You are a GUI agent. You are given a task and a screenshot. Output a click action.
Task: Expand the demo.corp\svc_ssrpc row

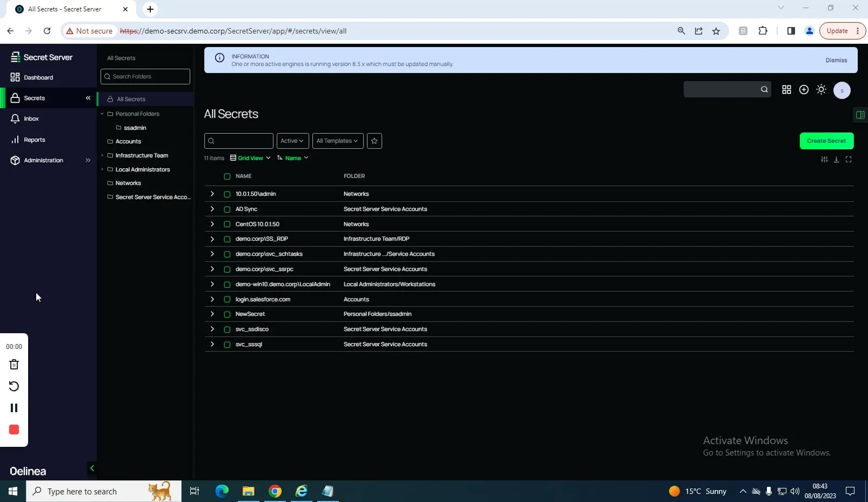212,269
